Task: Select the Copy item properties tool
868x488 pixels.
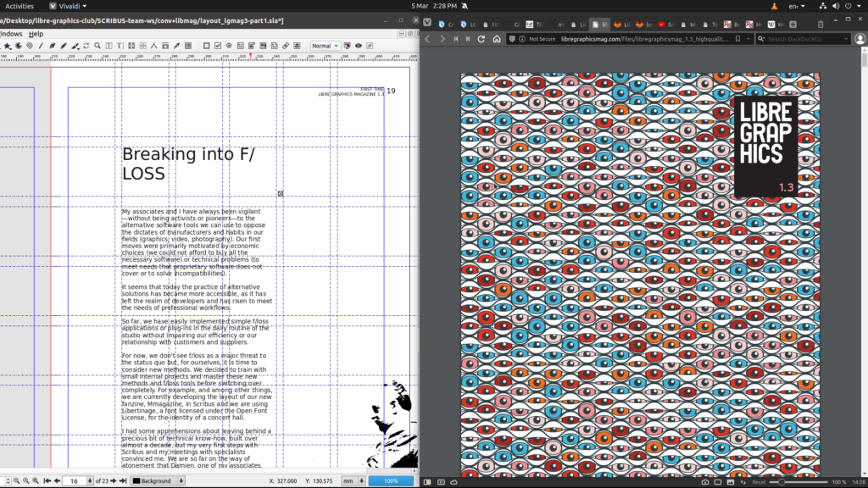Action: click(165, 46)
